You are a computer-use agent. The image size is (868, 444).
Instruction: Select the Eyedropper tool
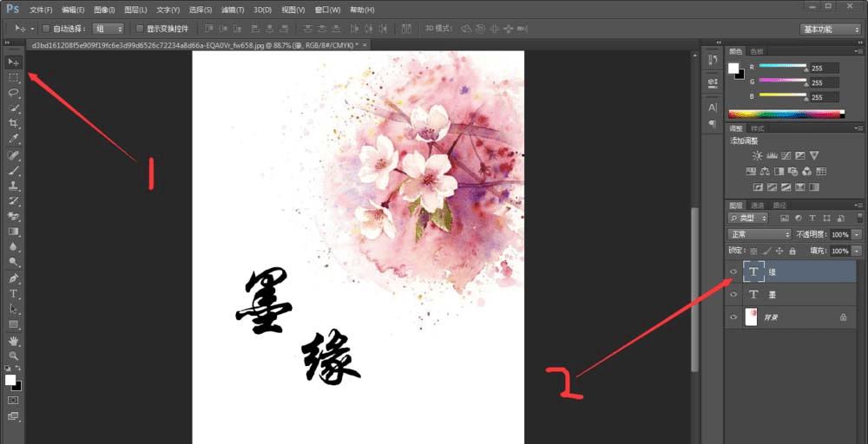(13, 138)
